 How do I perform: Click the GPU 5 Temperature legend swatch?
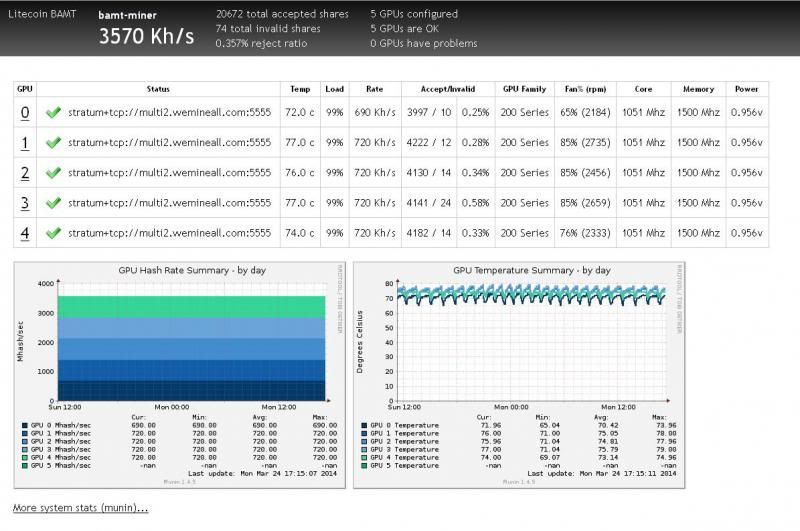364,466
